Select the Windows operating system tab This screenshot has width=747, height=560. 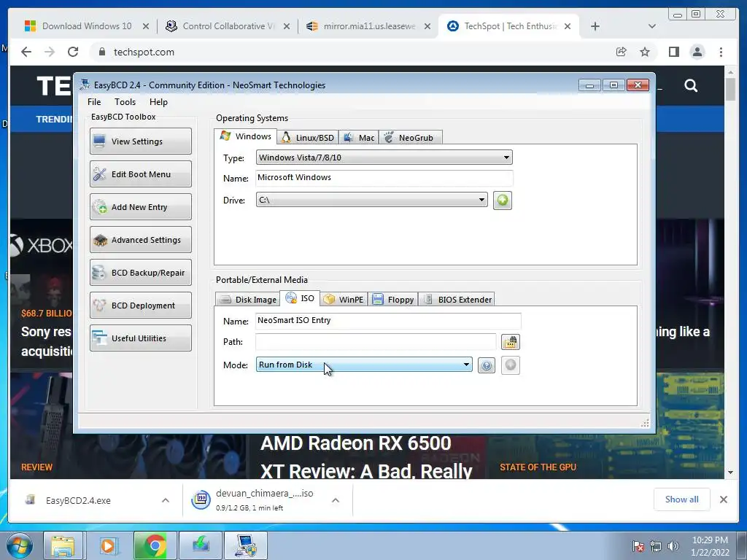245,136
